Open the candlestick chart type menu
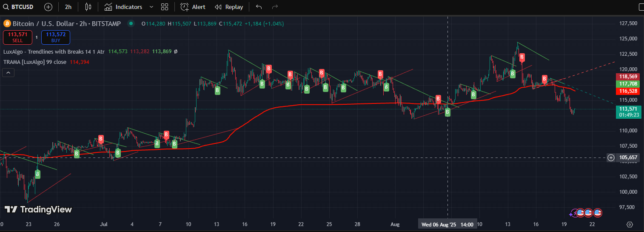This screenshot has height=232, width=644. coord(88,7)
